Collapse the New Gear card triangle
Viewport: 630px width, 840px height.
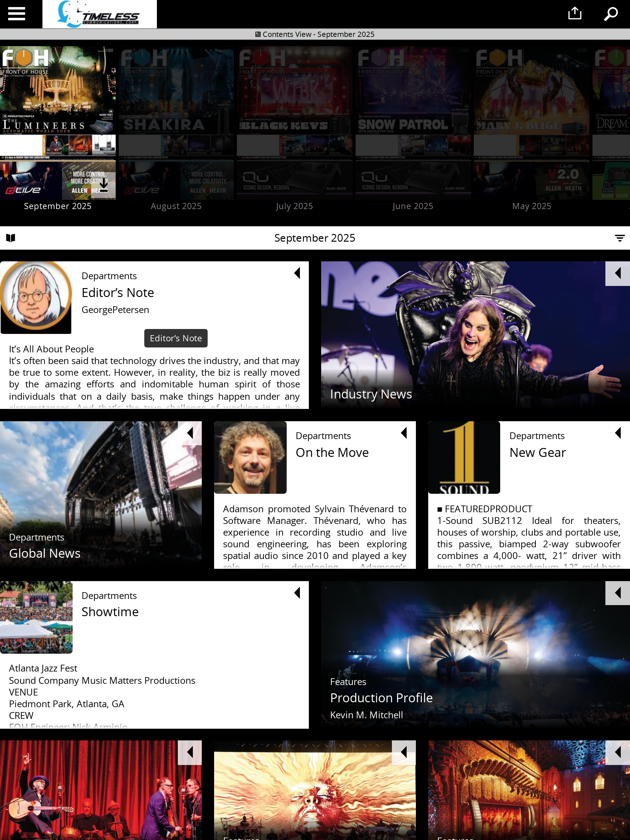coord(618,433)
